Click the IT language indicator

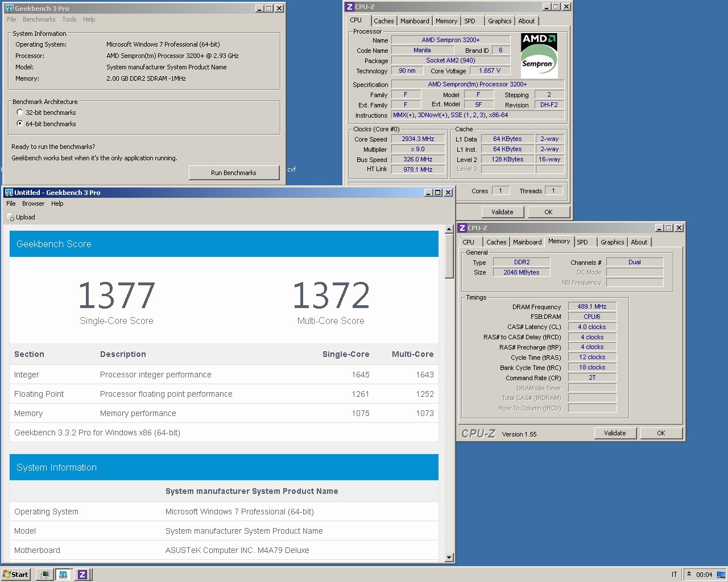click(x=674, y=575)
